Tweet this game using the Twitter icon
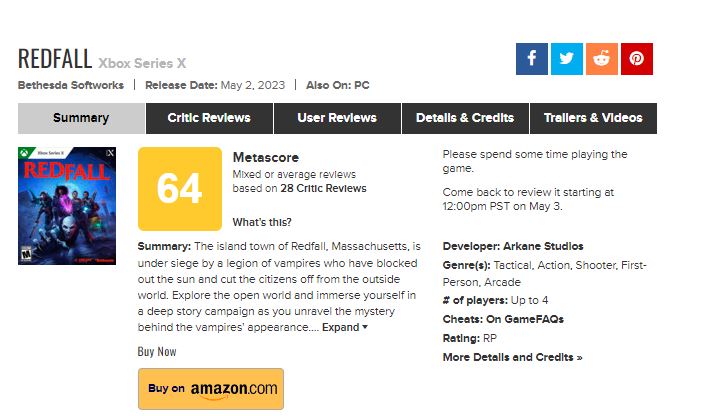This screenshot has height=416, width=718. click(x=567, y=59)
